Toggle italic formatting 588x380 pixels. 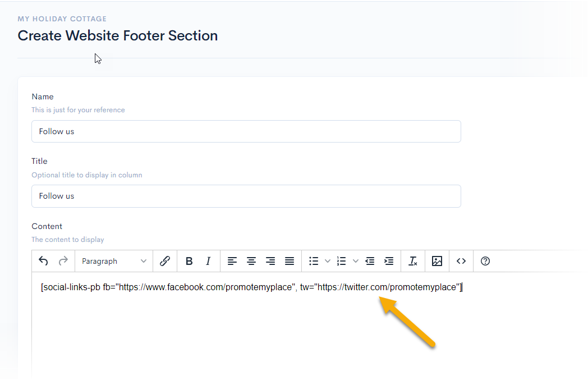click(x=208, y=261)
